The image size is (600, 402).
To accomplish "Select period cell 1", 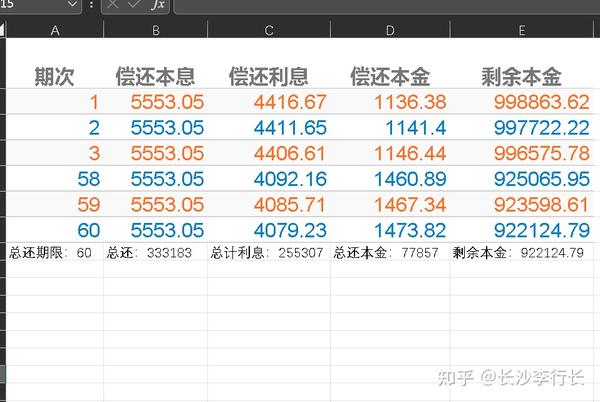I will 55,102.
